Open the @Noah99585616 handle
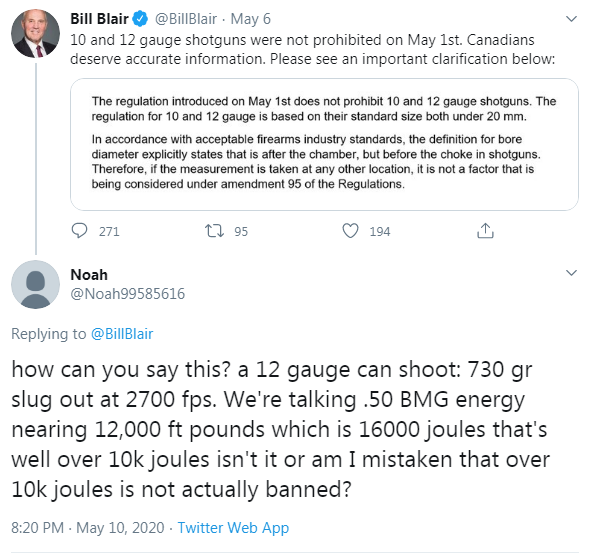Screen dimensions: 594x555 tap(128, 294)
